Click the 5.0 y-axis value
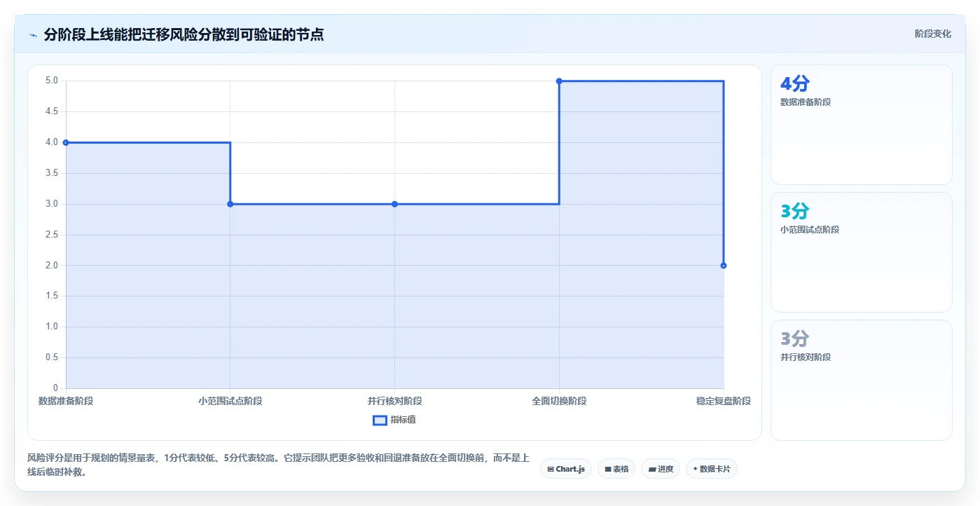980x506 pixels. click(x=52, y=81)
